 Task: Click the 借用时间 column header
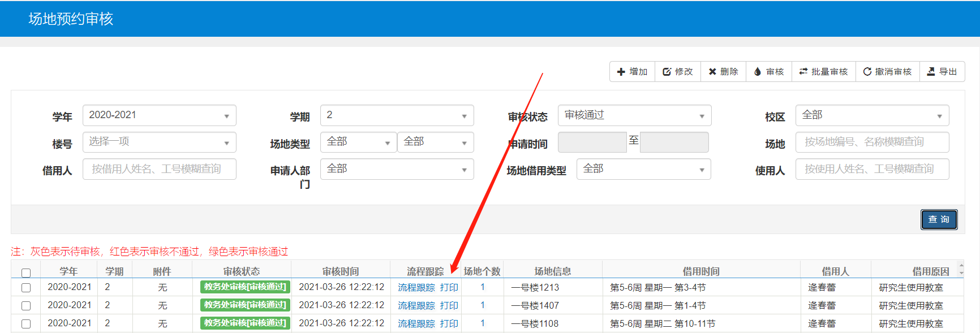[x=700, y=271]
